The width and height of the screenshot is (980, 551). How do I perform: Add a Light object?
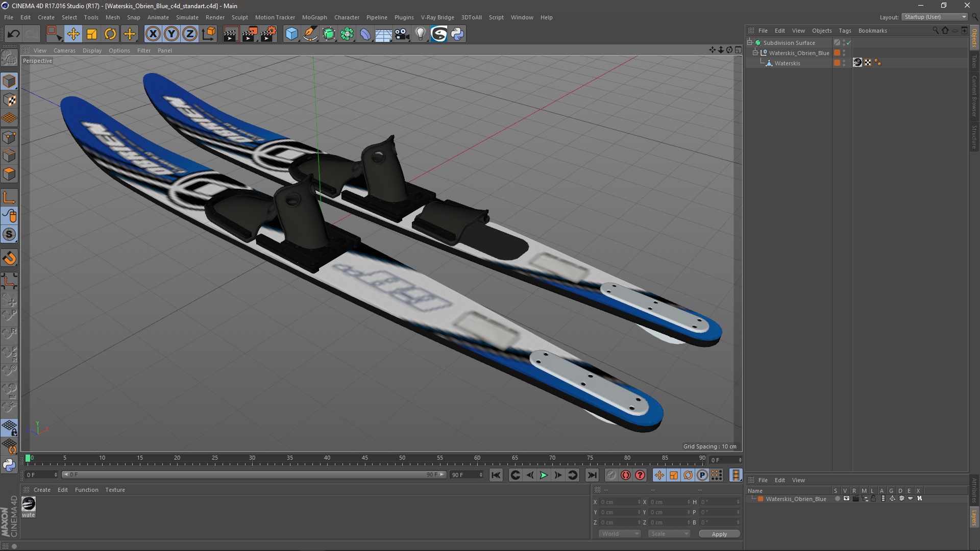point(420,34)
